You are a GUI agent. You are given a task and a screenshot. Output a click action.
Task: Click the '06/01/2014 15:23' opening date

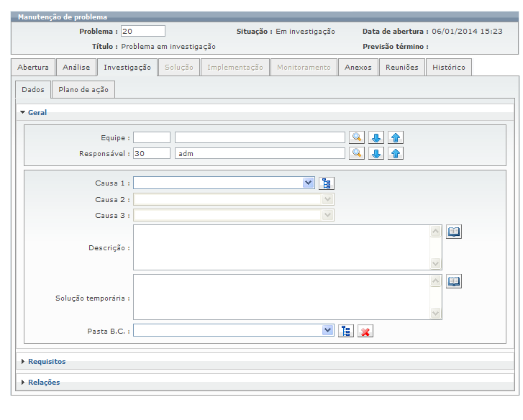[x=467, y=32]
